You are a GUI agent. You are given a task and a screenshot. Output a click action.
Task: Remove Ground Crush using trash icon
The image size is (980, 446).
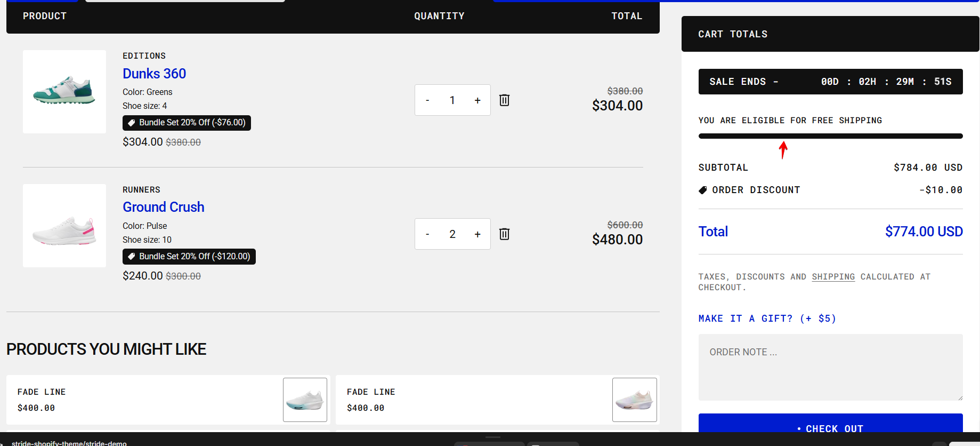coord(504,234)
